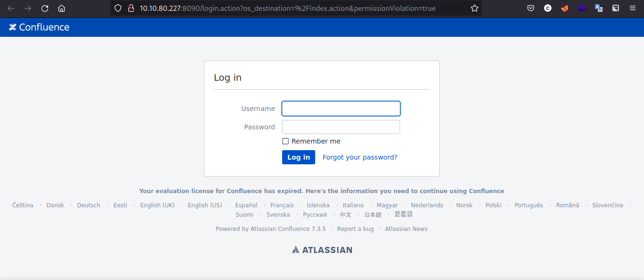Click the Atlassian logo at page bottom
Viewport: 644px width, 280px height.
coord(322,250)
